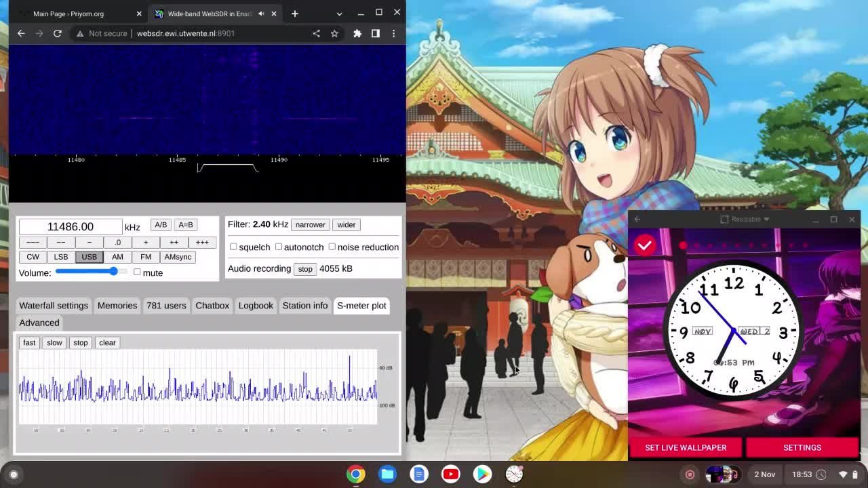The width and height of the screenshot is (868, 488).
Task: Click SET LIVE WALLPAPER button
Action: coord(686,447)
